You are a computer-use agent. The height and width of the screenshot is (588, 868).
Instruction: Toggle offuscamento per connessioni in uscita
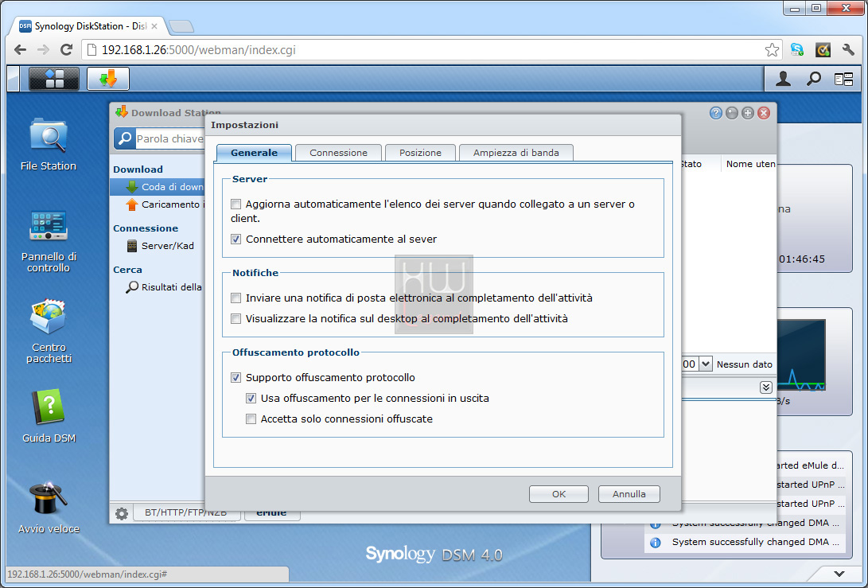pos(251,398)
